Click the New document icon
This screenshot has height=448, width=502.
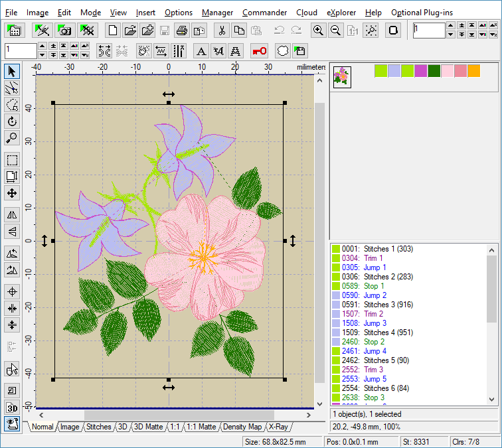(x=113, y=31)
